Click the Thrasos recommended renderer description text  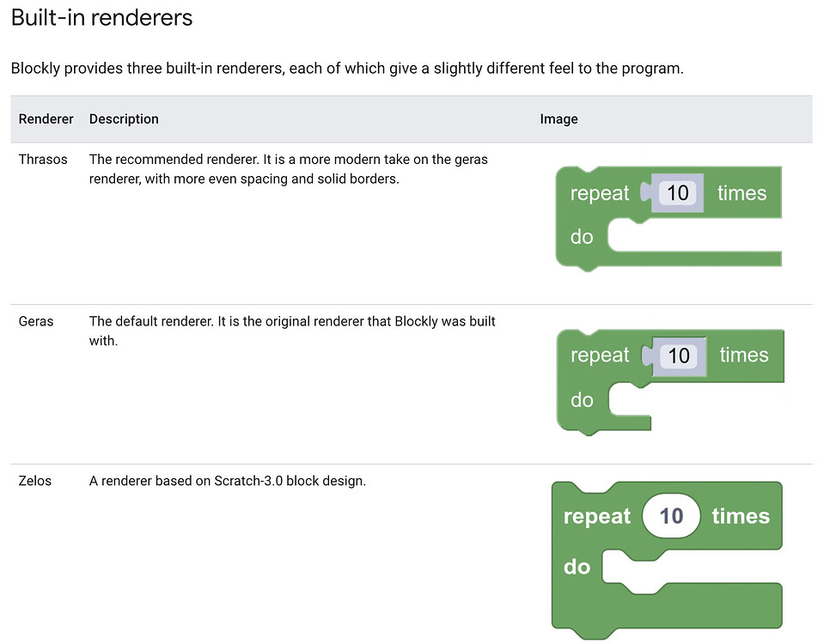point(289,169)
